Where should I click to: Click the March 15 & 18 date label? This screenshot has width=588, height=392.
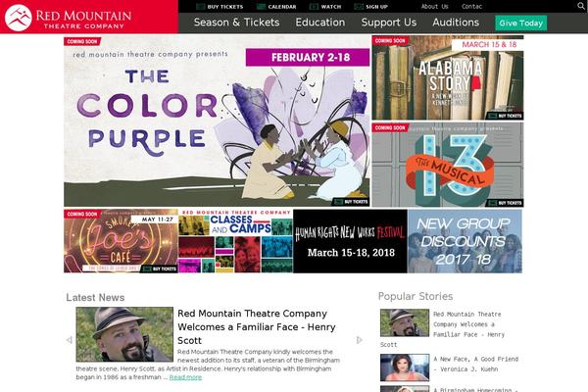pos(489,45)
